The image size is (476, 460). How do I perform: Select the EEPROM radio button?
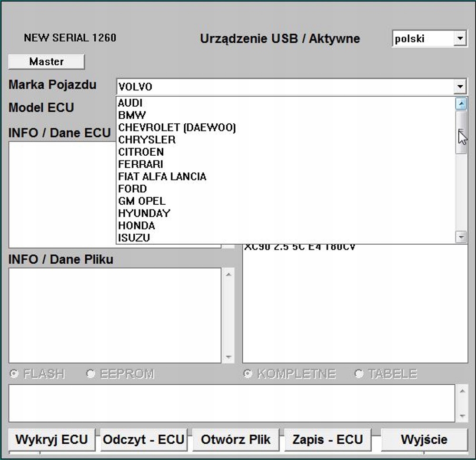point(90,374)
